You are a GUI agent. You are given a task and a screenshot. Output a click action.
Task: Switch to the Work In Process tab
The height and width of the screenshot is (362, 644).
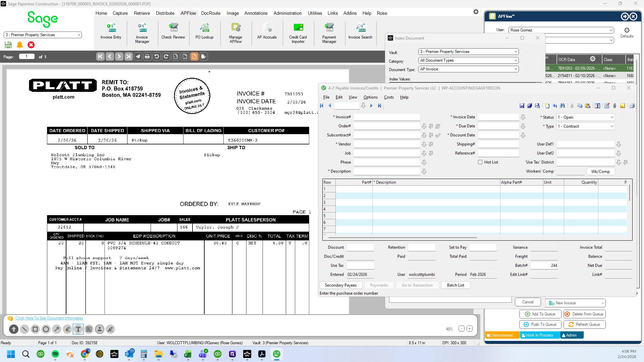pyautogui.click(x=539, y=335)
